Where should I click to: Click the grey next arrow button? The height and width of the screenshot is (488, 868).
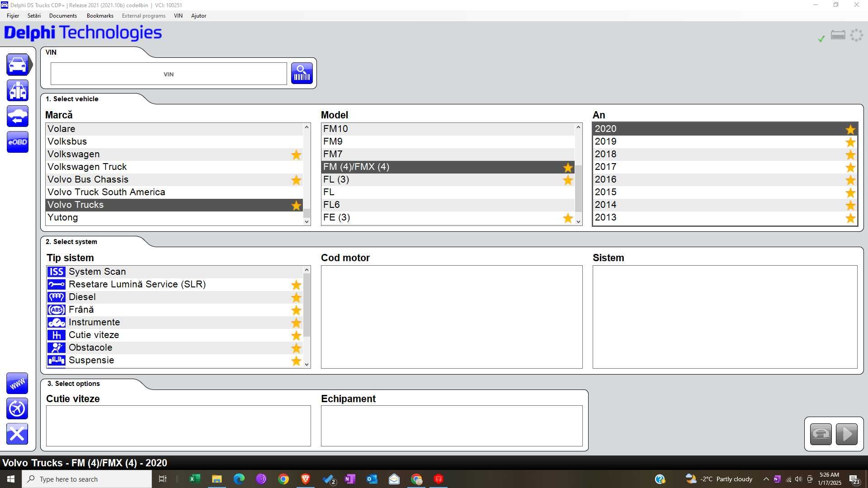(x=847, y=434)
